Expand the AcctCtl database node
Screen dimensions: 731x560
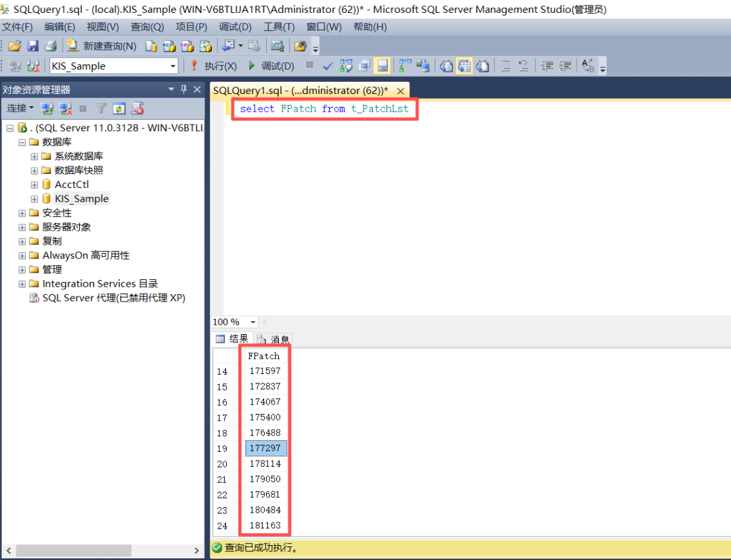[x=35, y=185]
